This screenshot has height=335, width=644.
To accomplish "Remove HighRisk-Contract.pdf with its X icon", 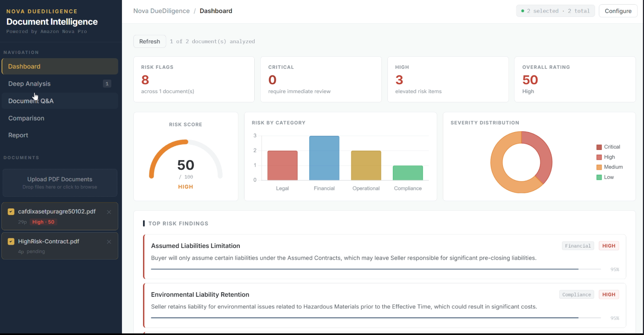I will tap(109, 242).
